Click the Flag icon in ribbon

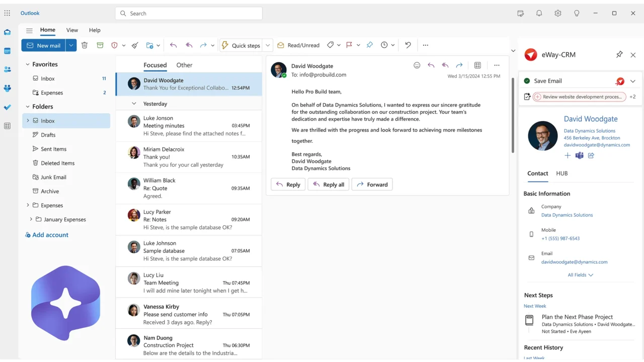[x=349, y=45]
